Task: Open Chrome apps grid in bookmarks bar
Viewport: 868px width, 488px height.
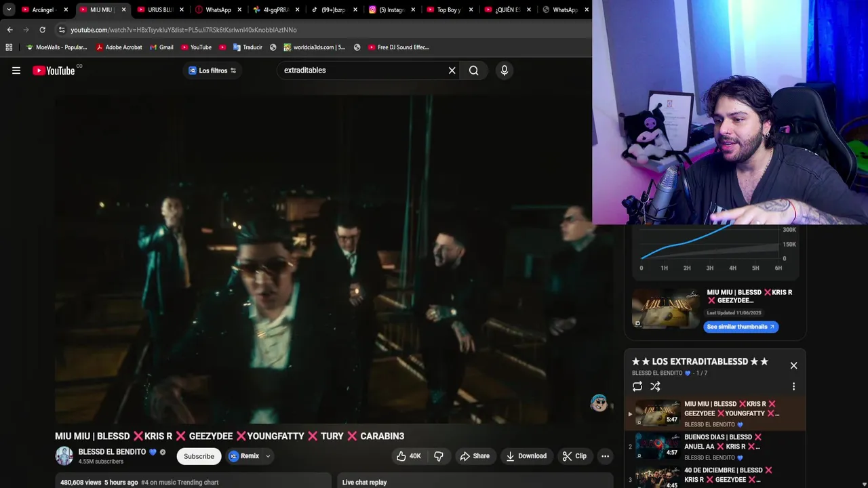Action: pos(9,47)
